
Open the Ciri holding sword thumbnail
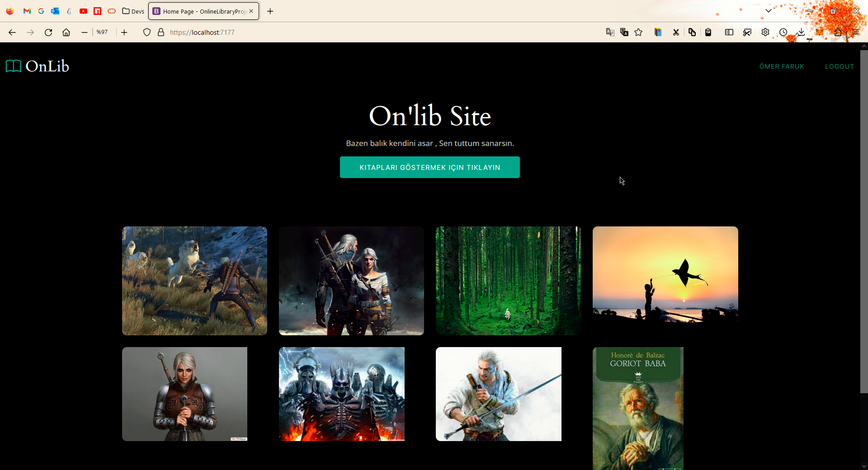coord(184,394)
